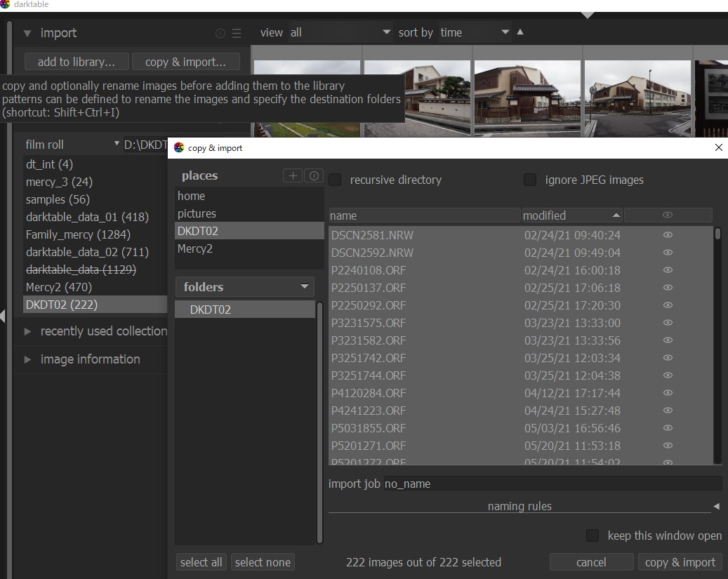
Task: Open the view filter dropdown
Action: click(x=340, y=32)
